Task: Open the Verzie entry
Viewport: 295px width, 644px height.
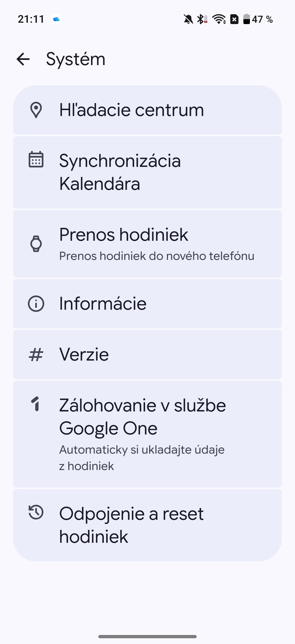Action: pos(147,355)
